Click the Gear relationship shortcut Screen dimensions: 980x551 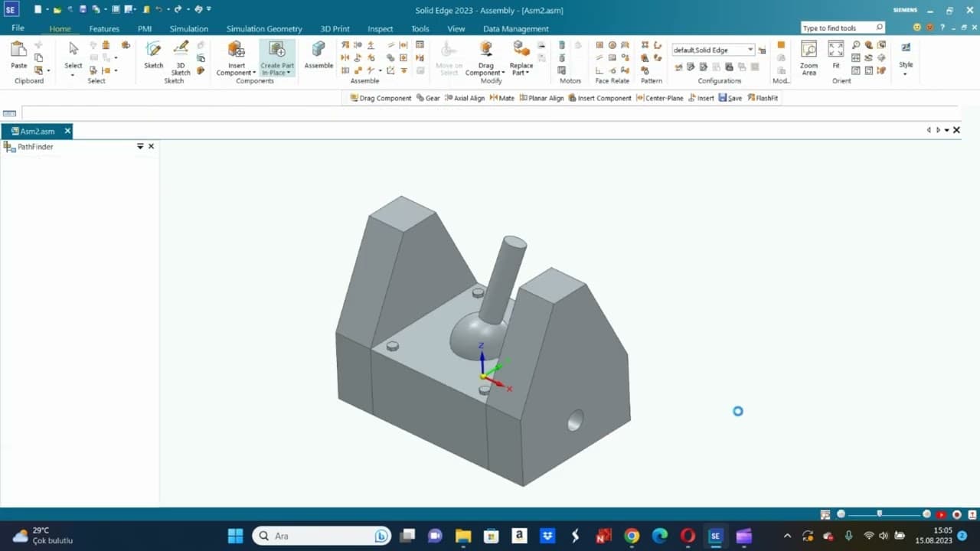(428, 98)
